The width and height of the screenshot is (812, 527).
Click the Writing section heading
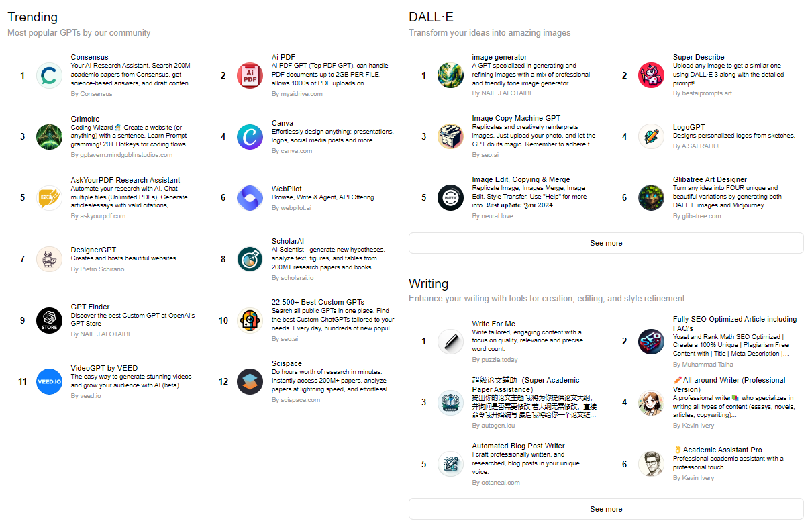tap(429, 283)
